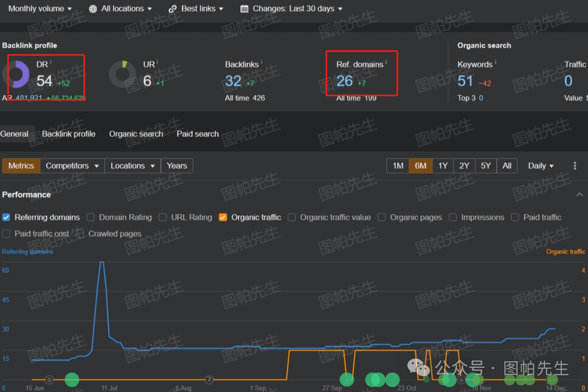Open the Monthly volume dropdown
The image size is (588, 392).
tap(40, 9)
